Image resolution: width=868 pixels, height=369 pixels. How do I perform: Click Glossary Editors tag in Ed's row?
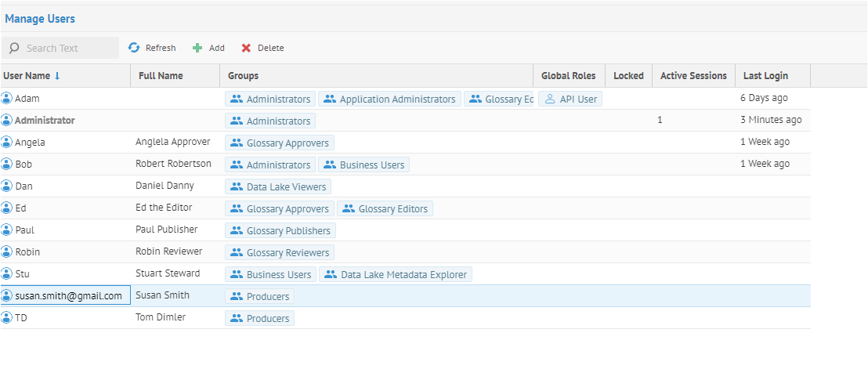tap(385, 209)
